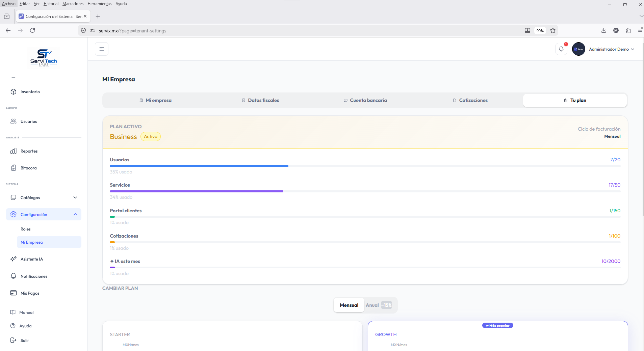Click the Servicios usage progress bar
This screenshot has height=351, width=644.
pos(365,191)
